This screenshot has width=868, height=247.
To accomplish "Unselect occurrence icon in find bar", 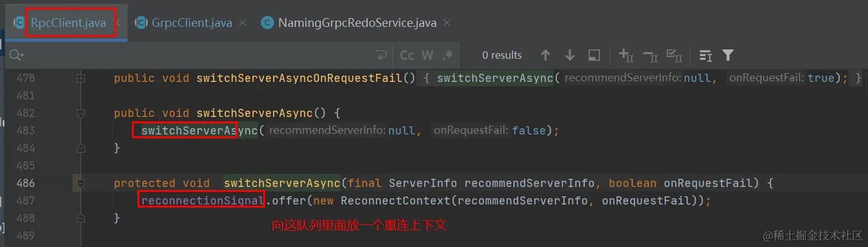I will point(650,56).
